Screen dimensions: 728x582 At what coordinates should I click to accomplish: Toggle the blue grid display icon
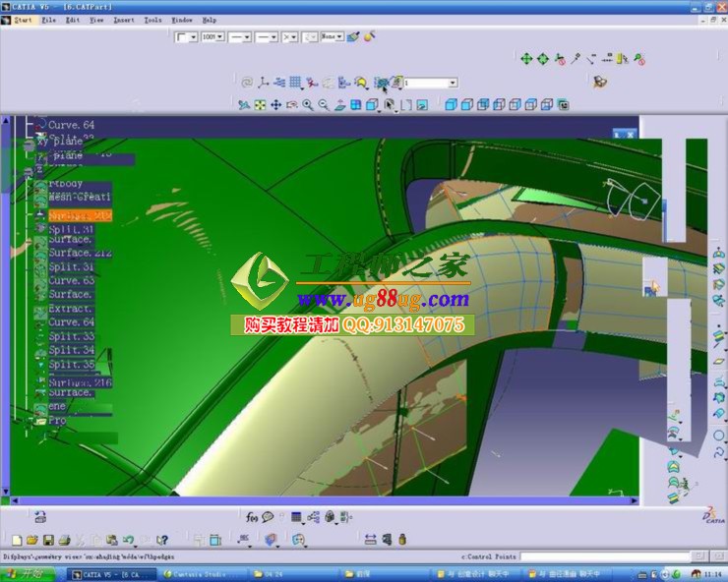point(295,83)
